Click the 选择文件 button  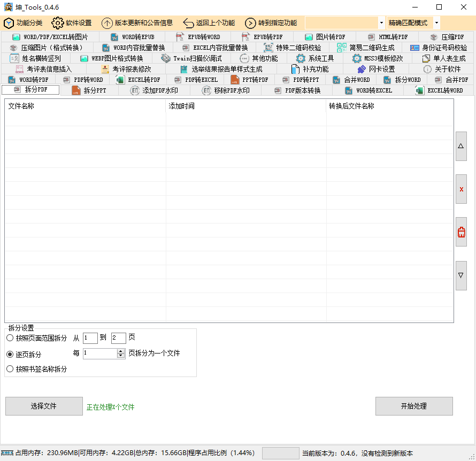44,406
